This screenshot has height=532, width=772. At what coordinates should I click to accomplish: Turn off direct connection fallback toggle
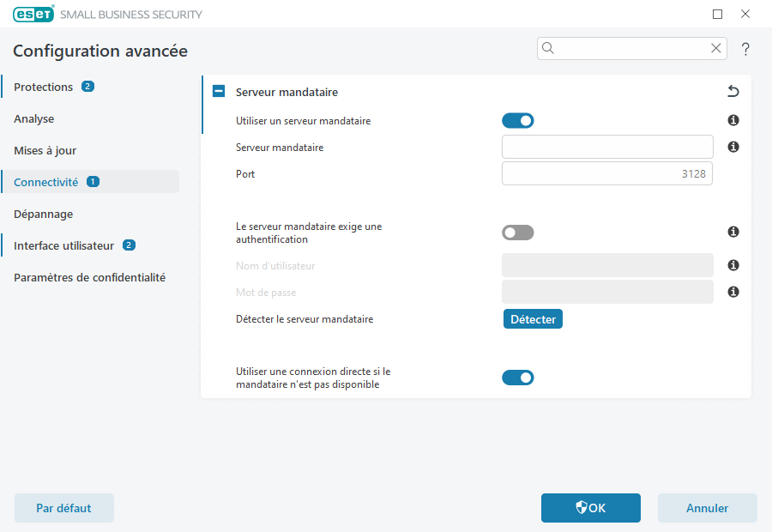click(518, 377)
